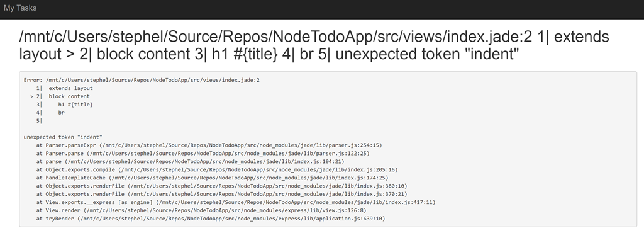Viewport: 644px width, 250px height.
Task: Select the 'extends layout' code line
Action: point(70,88)
